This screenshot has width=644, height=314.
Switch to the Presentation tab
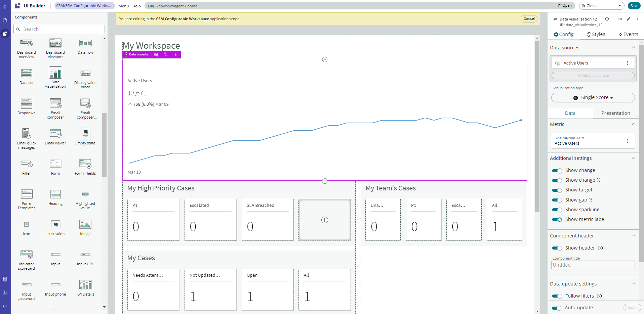pyautogui.click(x=615, y=113)
